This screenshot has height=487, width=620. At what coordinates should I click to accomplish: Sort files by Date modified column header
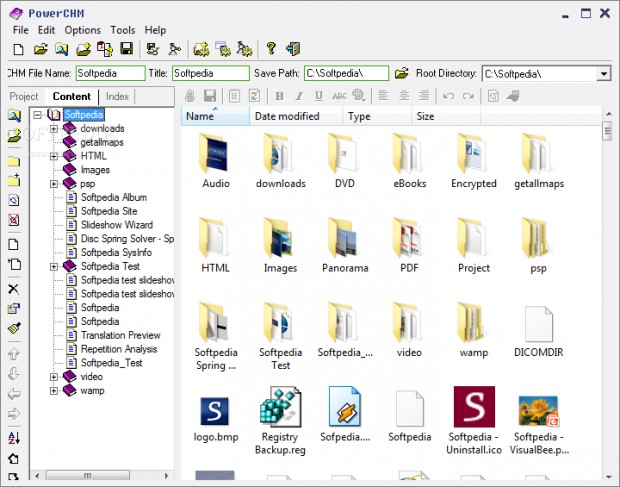(x=296, y=116)
